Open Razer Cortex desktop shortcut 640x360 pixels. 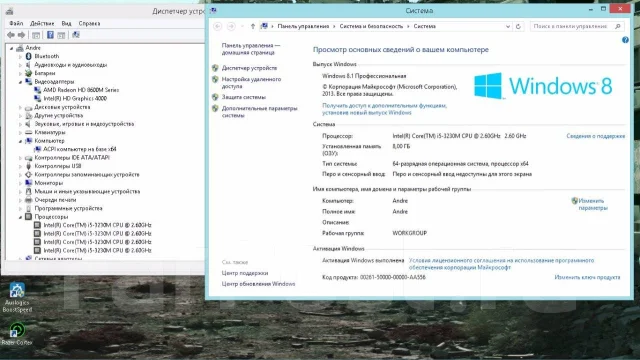(16, 334)
